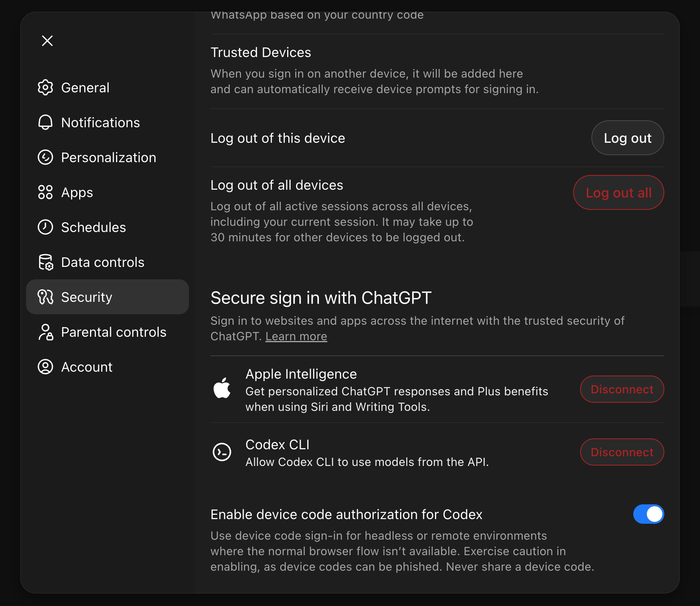Screen dimensions: 700x606
Task: Select the Schedules clock icon
Action: click(x=45, y=227)
